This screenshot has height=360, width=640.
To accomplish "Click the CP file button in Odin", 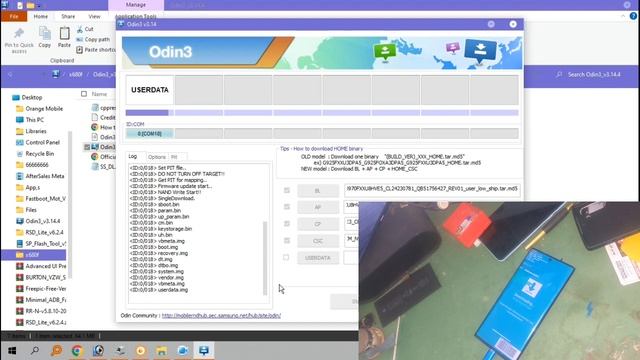I will pyautogui.click(x=318, y=224).
